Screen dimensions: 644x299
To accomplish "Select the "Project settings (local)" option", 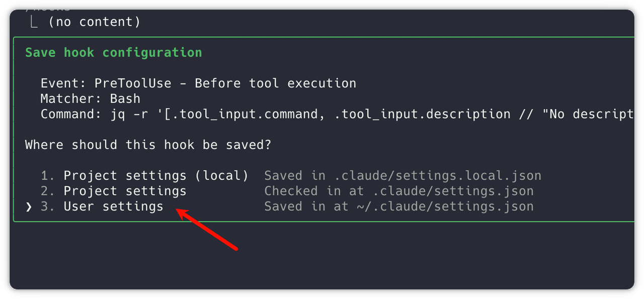I will click(156, 176).
